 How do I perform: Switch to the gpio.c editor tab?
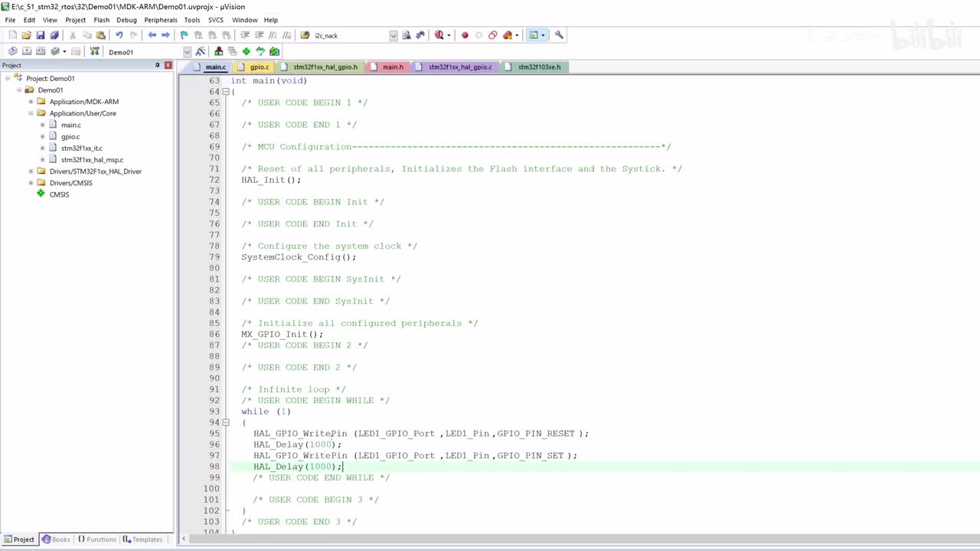[254, 67]
